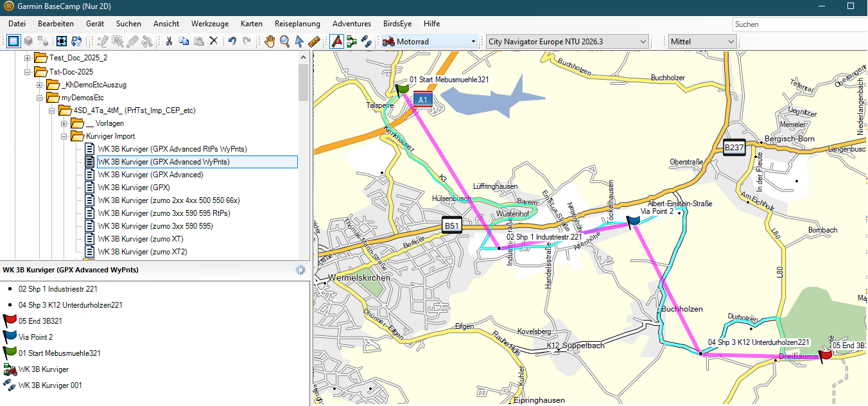Open the Adventures menu
The width and height of the screenshot is (868, 406).
352,24
